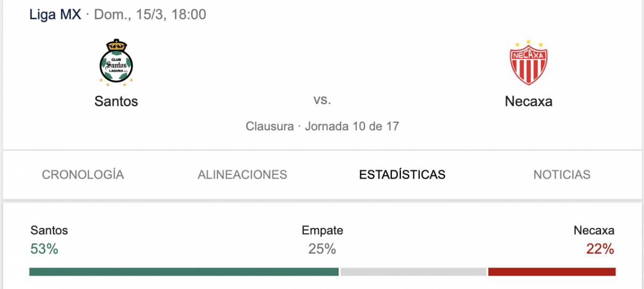Switch to the Alineaciones tab
This screenshot has width=644, height=289.
point(242,175)
